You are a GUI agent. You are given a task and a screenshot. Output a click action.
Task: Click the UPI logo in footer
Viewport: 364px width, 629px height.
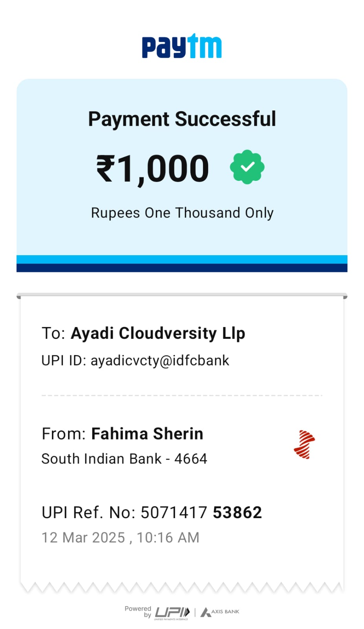pos(172,612)
